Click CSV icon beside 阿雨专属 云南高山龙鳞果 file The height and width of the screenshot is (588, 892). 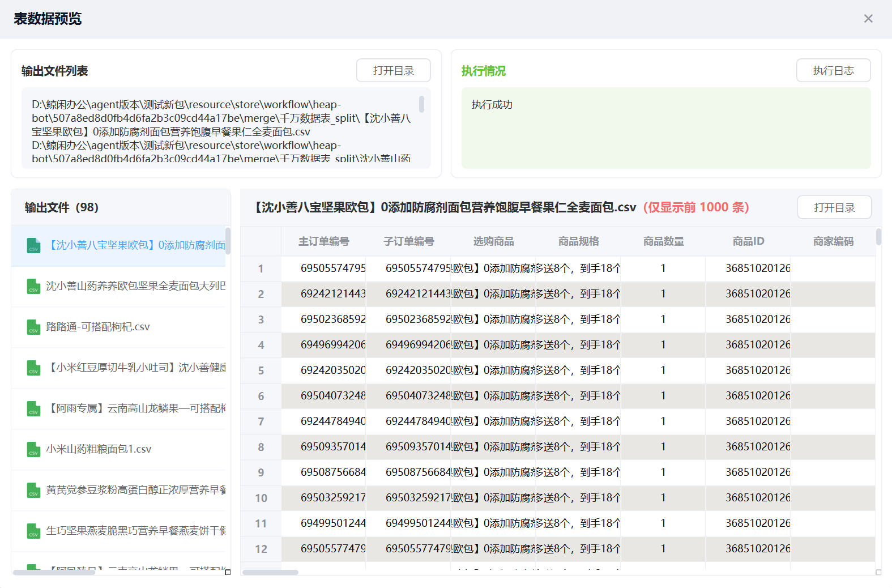(x=33, y=409)
